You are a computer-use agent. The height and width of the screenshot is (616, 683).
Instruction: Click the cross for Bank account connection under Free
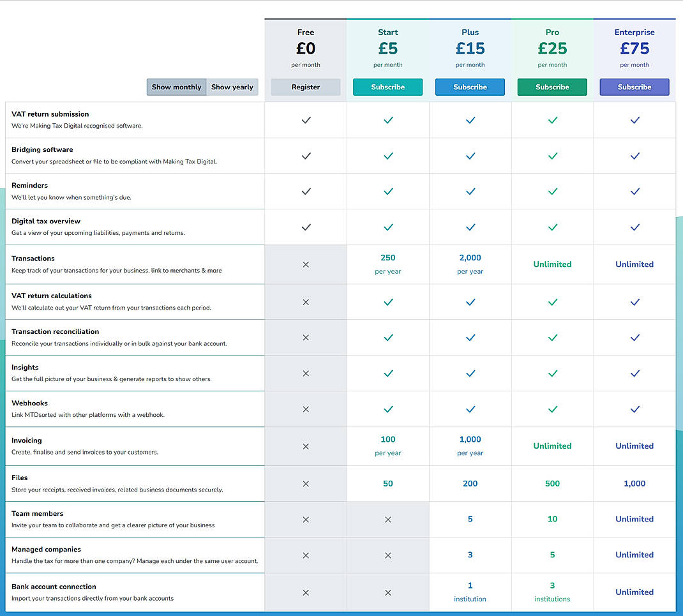(x=306, y=592)
